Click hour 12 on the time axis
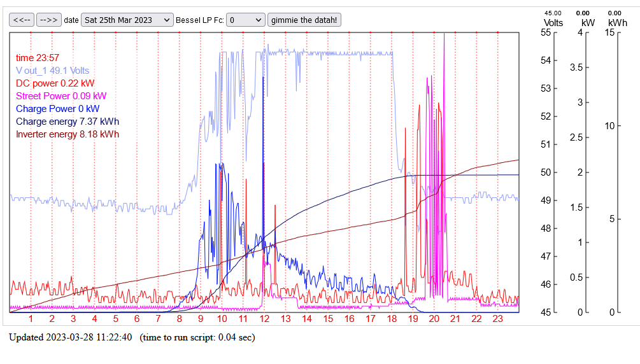 coord(264,318)
